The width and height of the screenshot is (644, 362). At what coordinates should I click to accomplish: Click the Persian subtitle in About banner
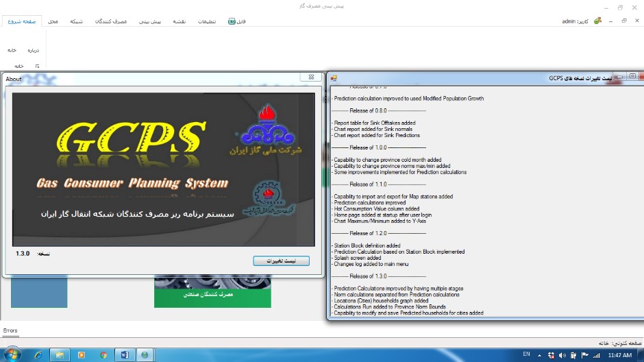(137, 214)
